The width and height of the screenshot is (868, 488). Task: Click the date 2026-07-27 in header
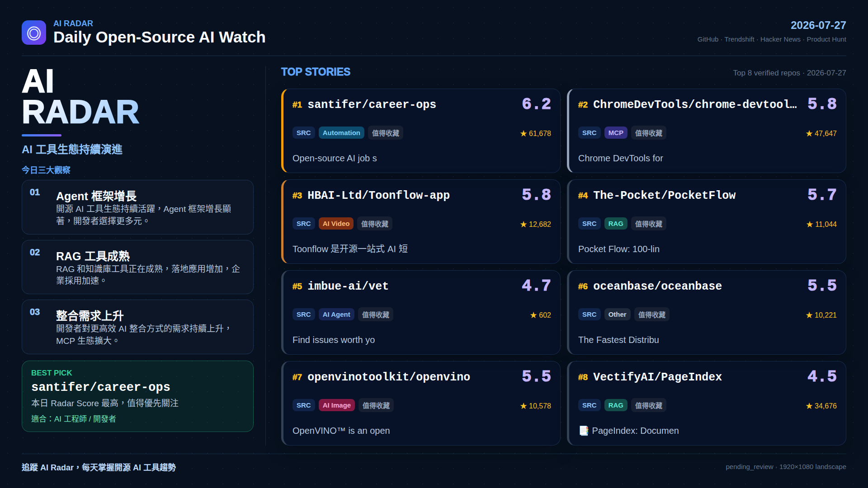click(x=818, y=25)
